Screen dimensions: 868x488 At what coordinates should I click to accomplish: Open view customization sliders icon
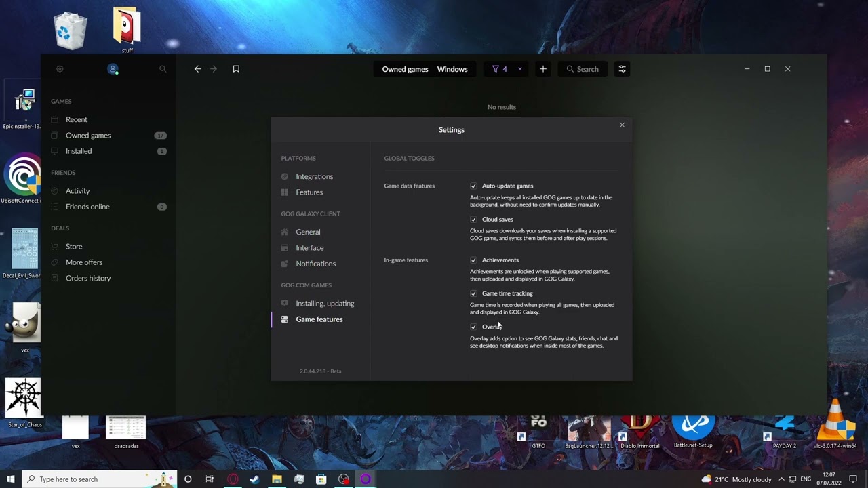[x=622, y=69]
